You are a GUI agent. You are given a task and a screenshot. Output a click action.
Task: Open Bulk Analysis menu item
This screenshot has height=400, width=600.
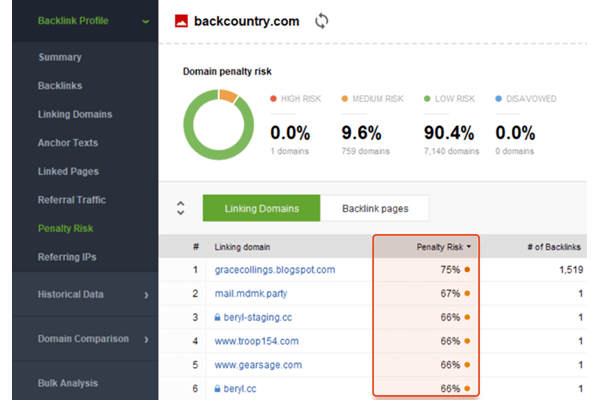coord(68,383)
